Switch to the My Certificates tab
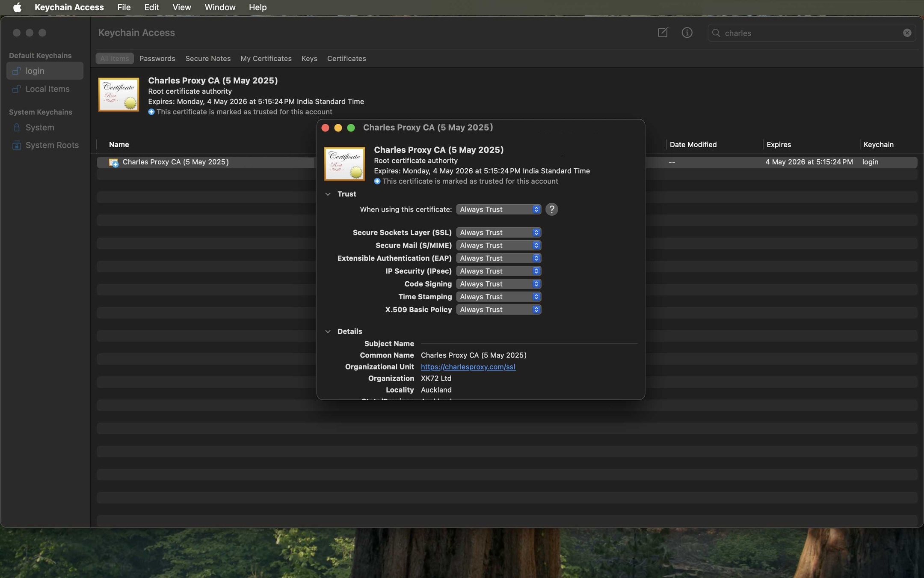 [x=266, y=59]
